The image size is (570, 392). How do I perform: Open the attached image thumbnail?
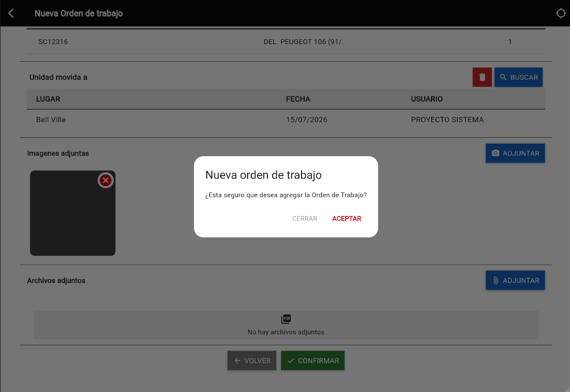pyautogui.click(x=73, y=213)
